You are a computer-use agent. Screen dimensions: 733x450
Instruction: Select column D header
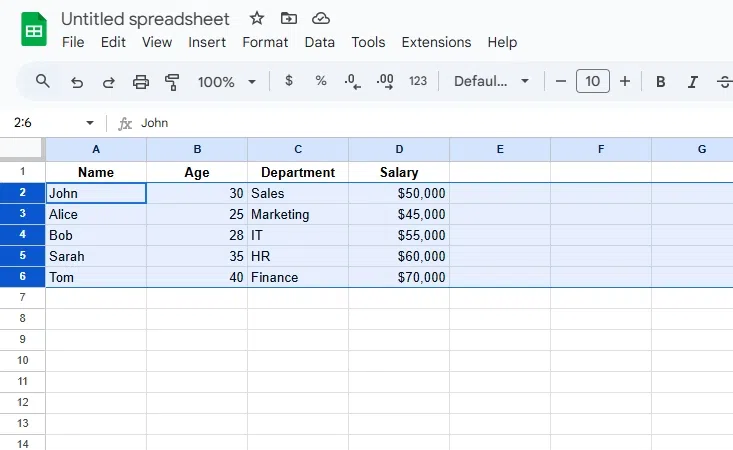[399, 149]
